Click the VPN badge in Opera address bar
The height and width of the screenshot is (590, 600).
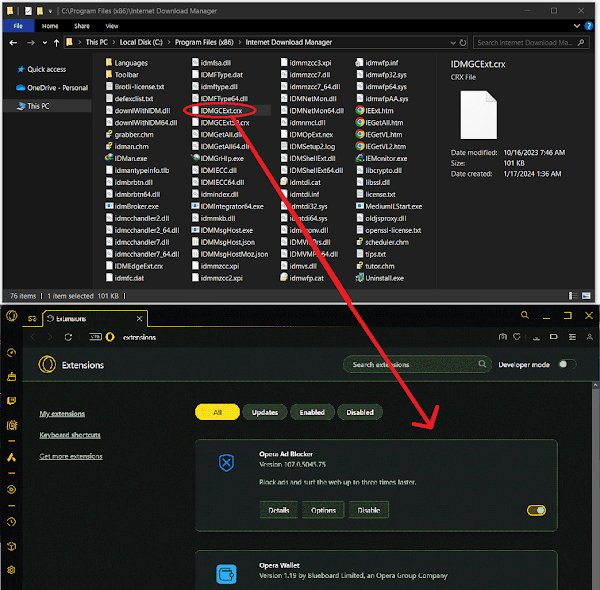pos(95,337)
